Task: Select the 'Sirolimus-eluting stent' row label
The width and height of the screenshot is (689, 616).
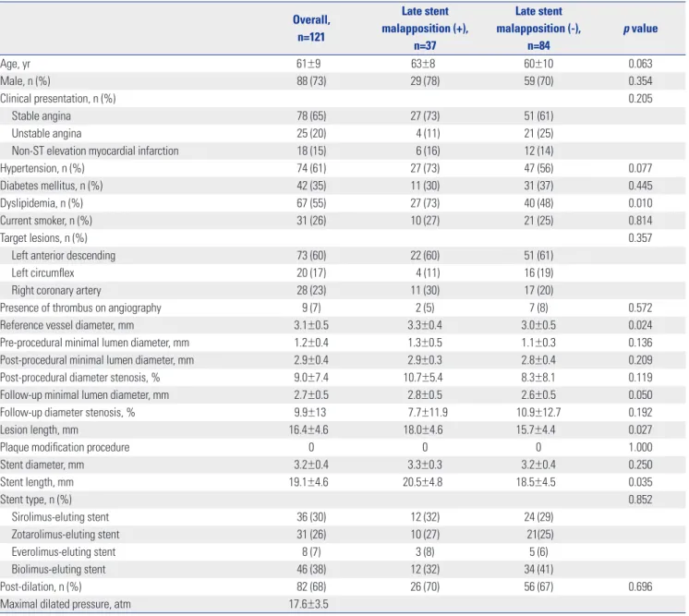Action: (60, 517)
